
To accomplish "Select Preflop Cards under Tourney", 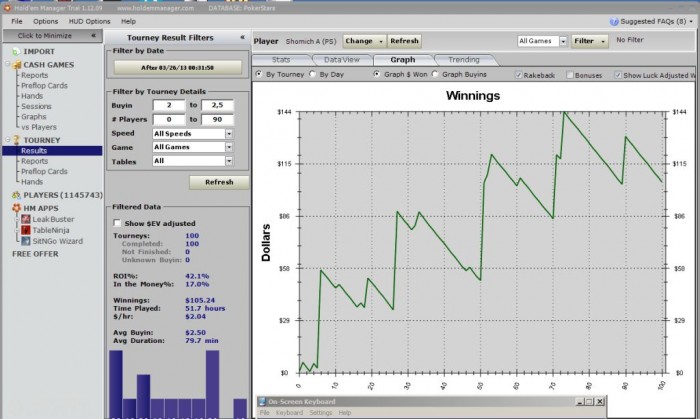I will click(44, 171).
